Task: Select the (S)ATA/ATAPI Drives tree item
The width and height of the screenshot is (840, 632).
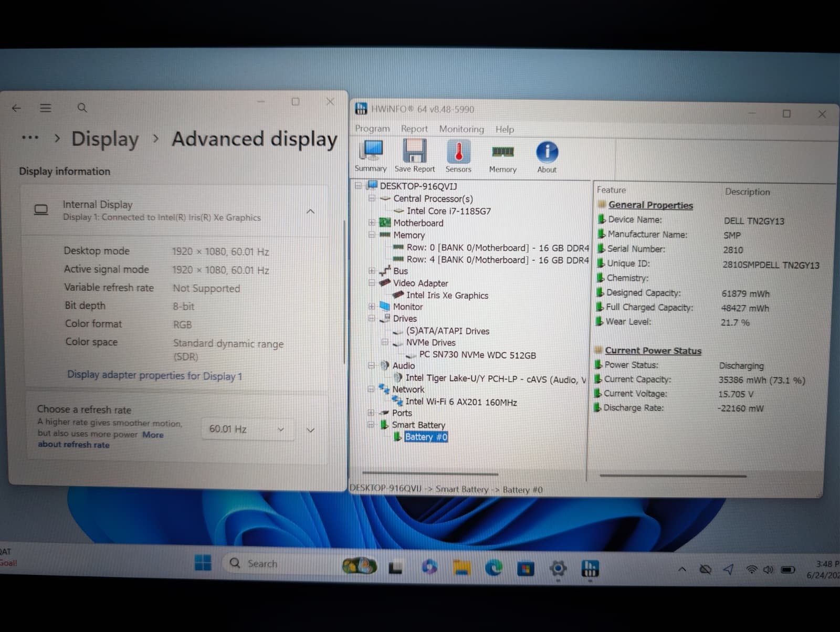Action: [448, 331]
